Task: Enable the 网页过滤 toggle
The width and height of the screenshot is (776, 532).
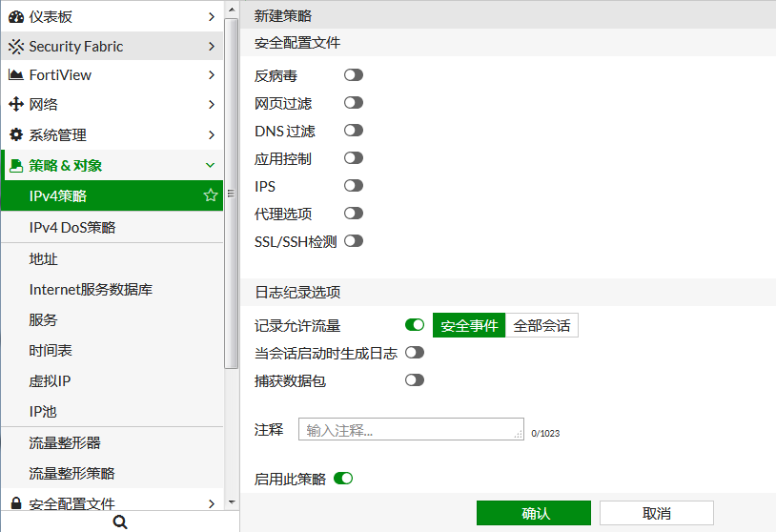Action: [354, 103]
